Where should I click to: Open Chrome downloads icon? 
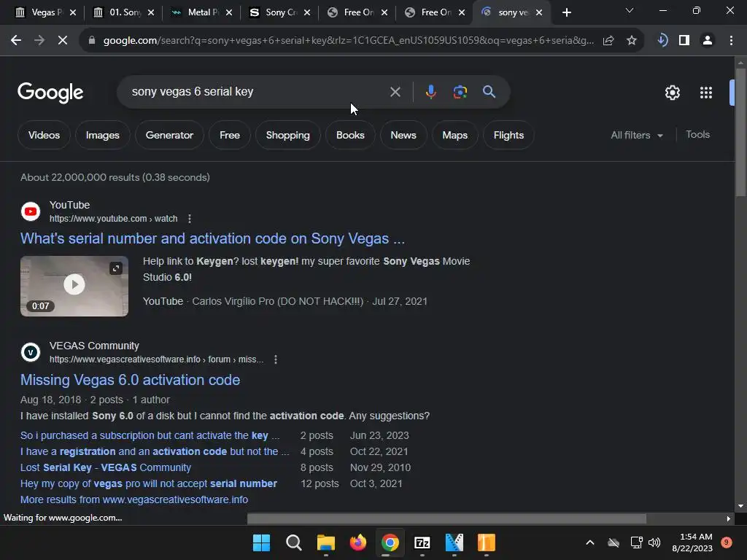point(662,41)
